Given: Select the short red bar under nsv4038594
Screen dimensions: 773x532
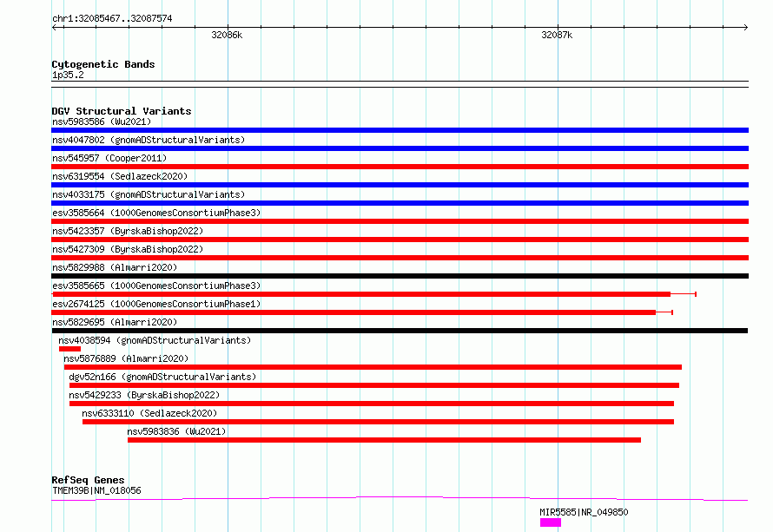Looking at the screenshot, I should coord(69,349).
